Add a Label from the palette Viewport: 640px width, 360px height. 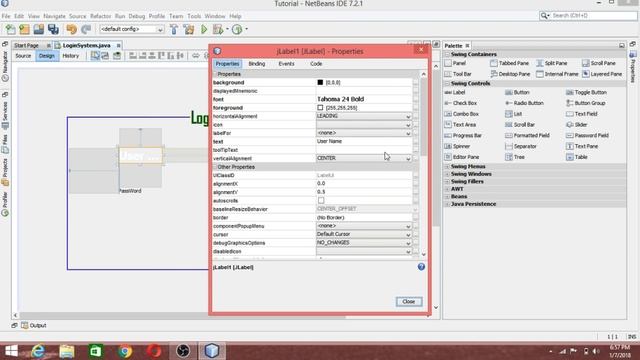(455, 93)
